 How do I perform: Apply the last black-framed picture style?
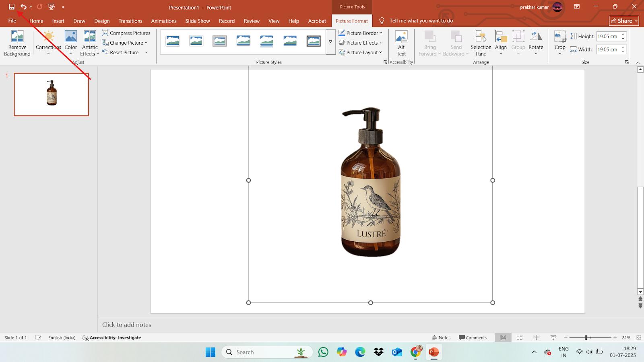point(314,41)
